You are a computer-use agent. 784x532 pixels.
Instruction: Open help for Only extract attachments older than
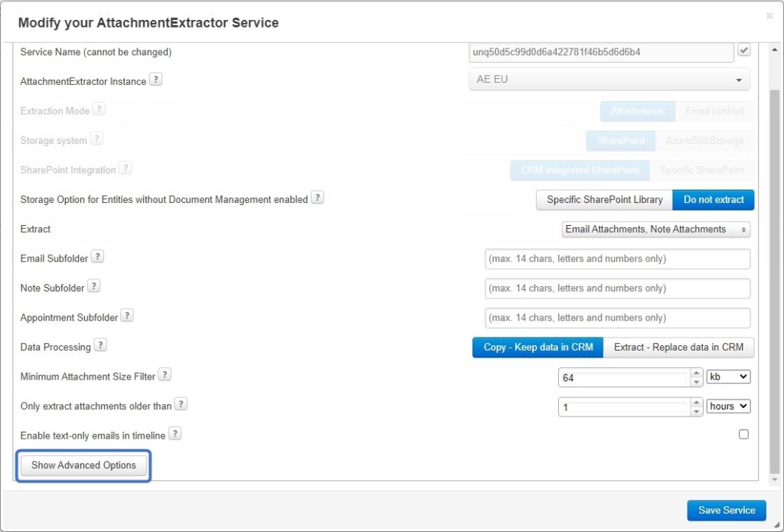(x=181, y=404)
